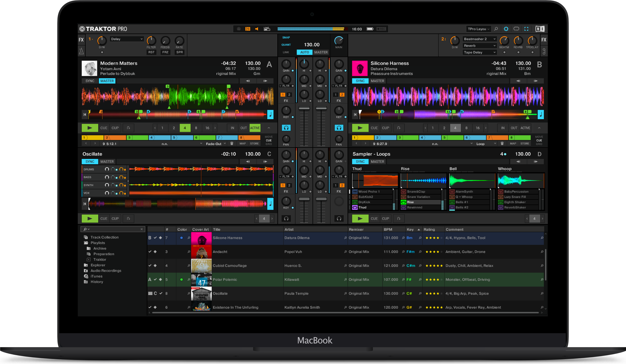Click the MAIN volume knob
The width and height of the screenshot is (626, 364).
(x=339, y=41)
